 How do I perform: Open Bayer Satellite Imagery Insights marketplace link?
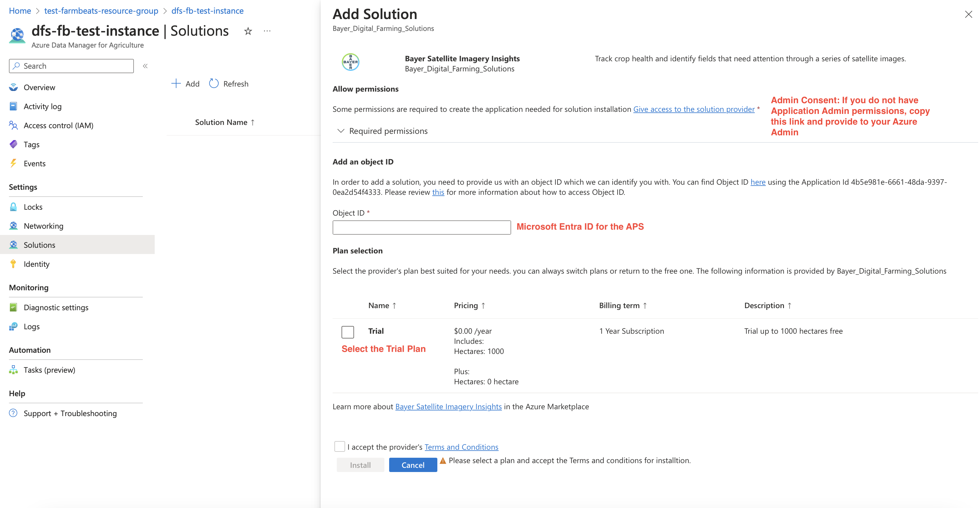point(448,407)
